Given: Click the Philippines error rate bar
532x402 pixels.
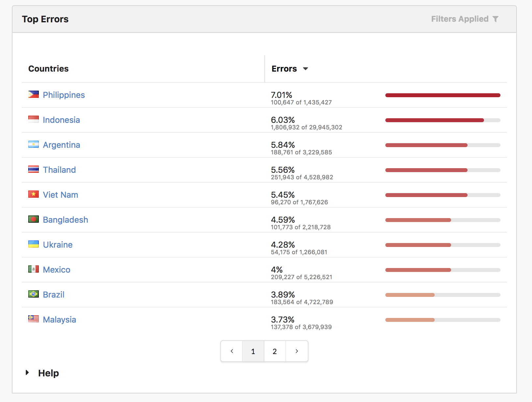Looking at the screenshot, I should (442, 95).
